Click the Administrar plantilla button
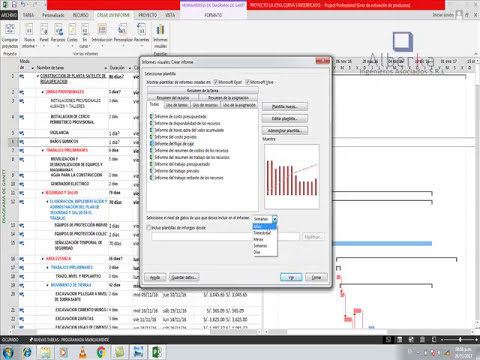Image resolution: width=480 pixels, height=360 pixels. coord(285,131)
